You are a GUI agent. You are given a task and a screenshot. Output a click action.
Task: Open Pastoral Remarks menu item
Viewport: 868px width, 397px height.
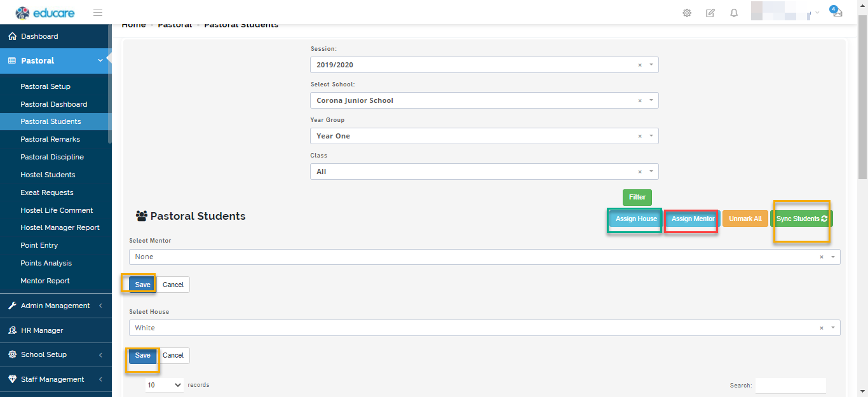pos(50,139)
